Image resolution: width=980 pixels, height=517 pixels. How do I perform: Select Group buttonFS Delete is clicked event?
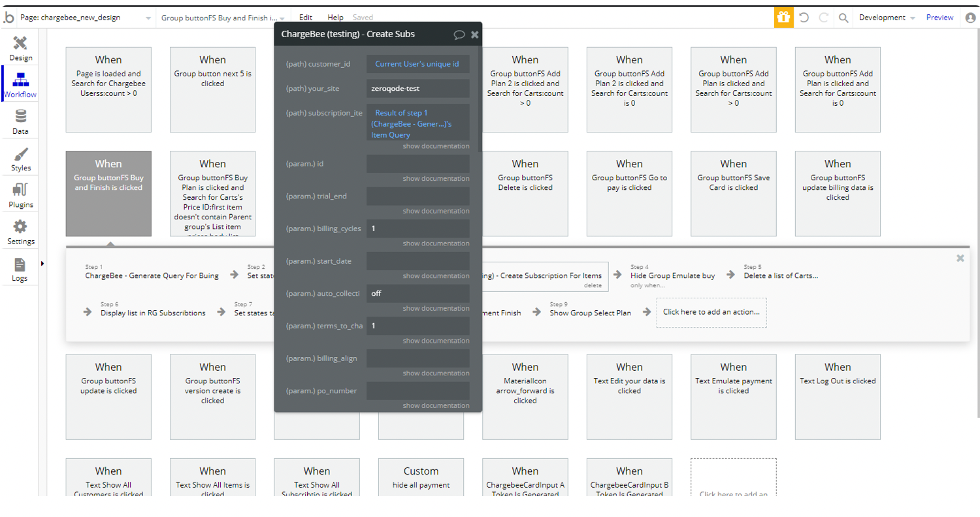[x=525, y=194]
